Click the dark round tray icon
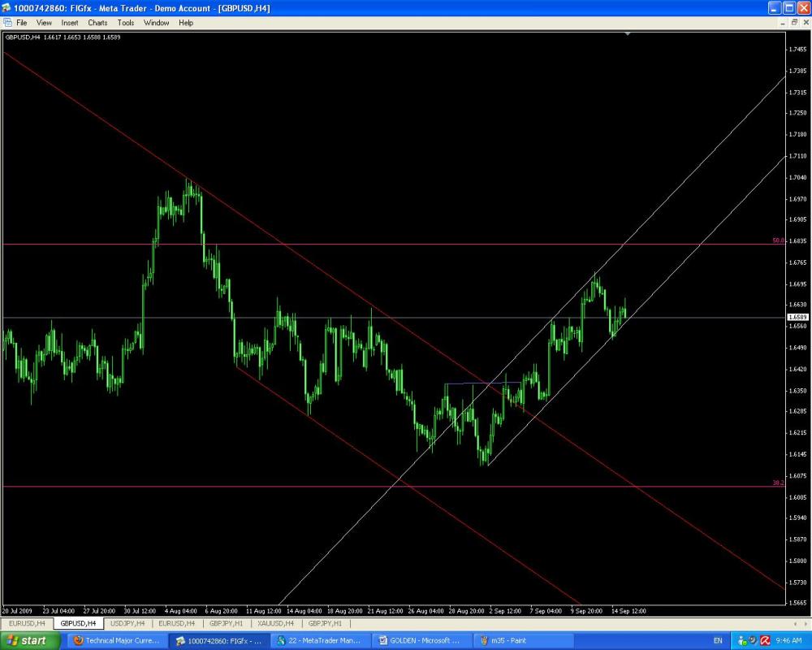Viewport: 812px width, 650px height. 754,641
